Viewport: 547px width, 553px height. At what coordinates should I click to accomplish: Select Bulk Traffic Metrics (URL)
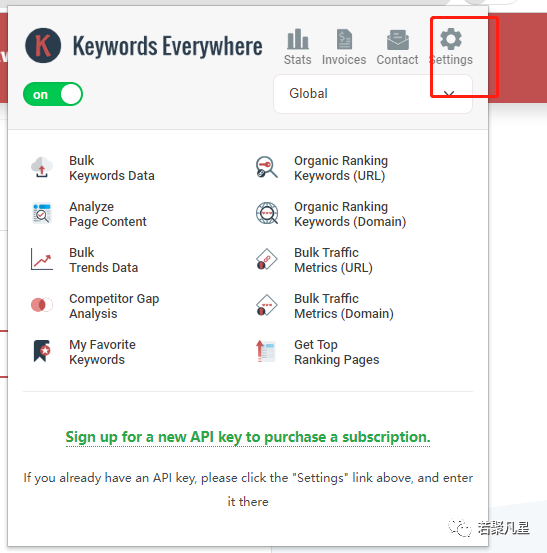[x=333, y=260]
